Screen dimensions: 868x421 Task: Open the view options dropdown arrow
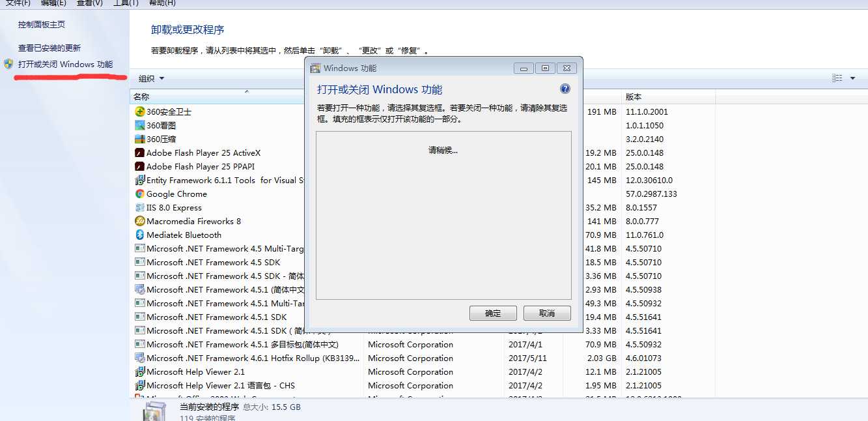[852, 78]
